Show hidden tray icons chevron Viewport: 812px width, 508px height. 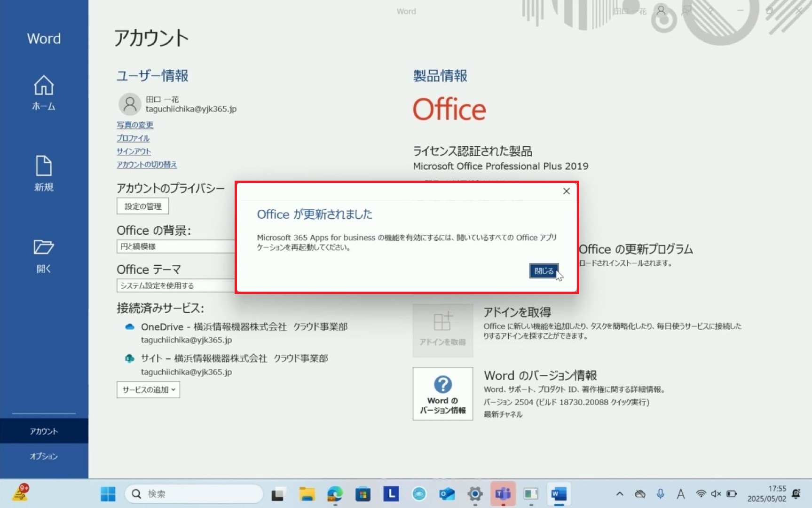[x=620, y=494]
